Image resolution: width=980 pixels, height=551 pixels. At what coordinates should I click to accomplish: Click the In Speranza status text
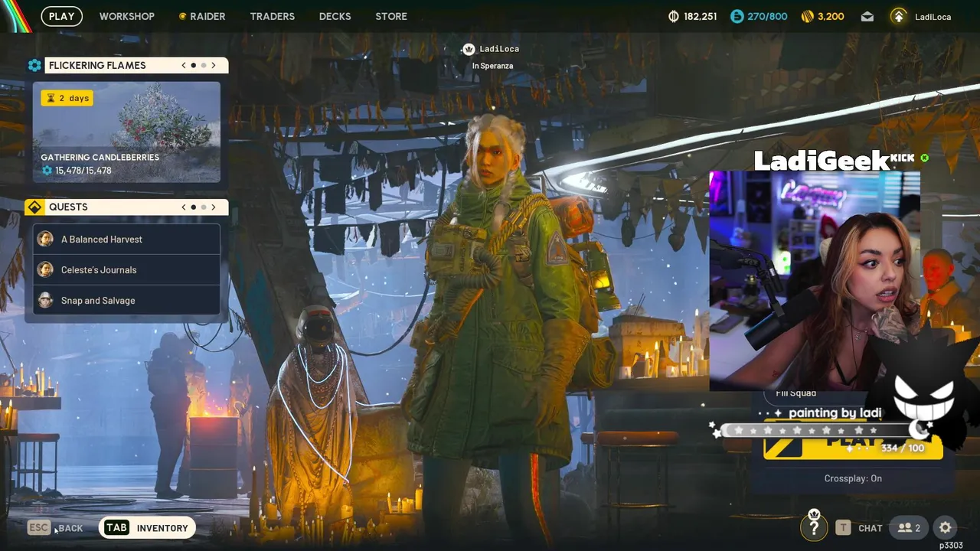click(492, 66)
